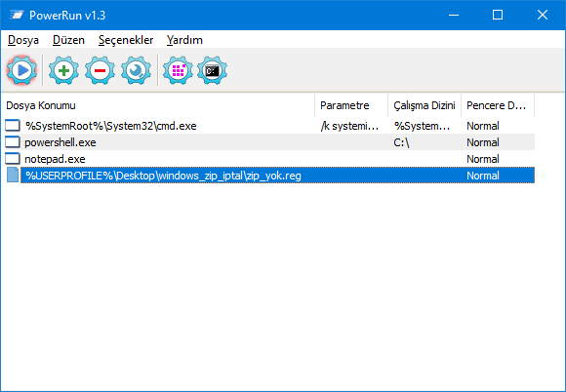Click the PowerRun logo in title bar
This screenshot has width=566, height=392.
[x=17, y=16]
